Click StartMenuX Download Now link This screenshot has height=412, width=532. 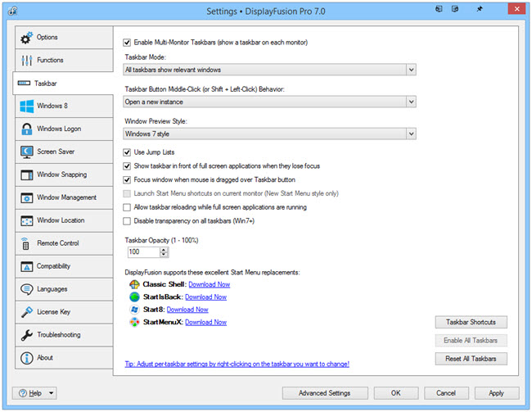point(206,323)
